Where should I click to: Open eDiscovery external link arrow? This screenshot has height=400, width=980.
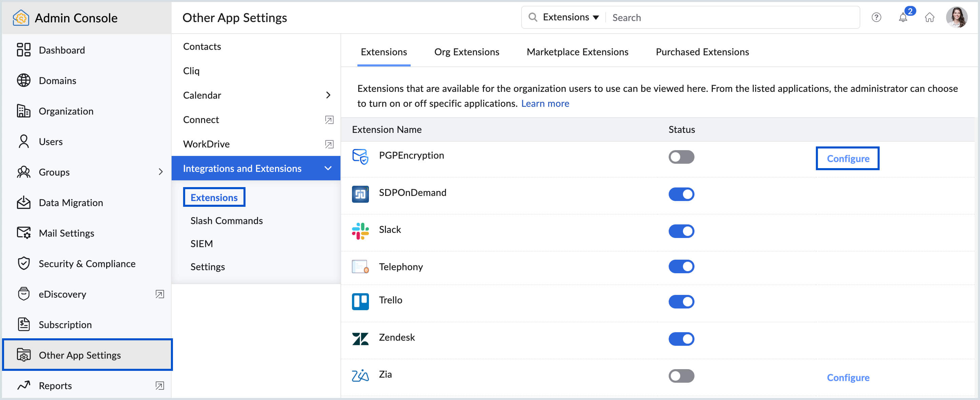pos(159,294)
